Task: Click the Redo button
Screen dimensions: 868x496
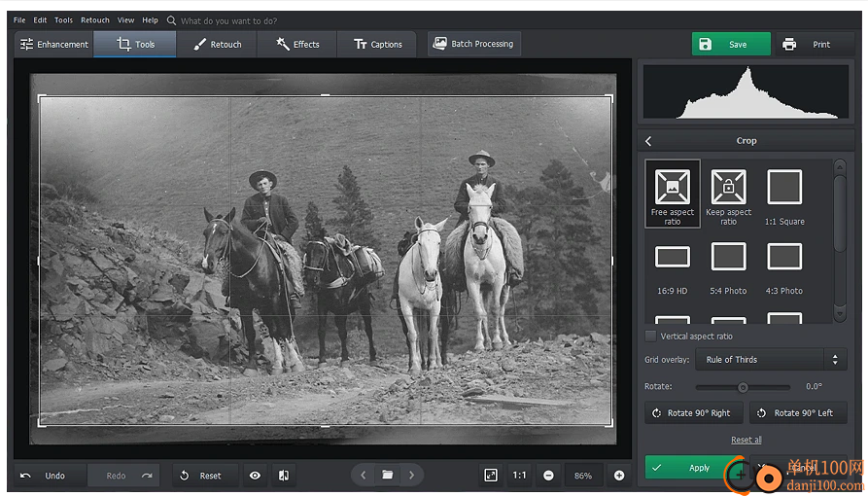Action: [x=122, y=476]
